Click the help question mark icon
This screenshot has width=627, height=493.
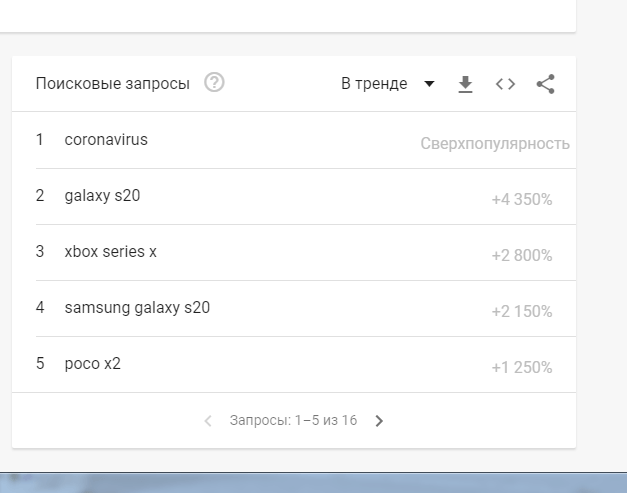[x=214, y=83]
